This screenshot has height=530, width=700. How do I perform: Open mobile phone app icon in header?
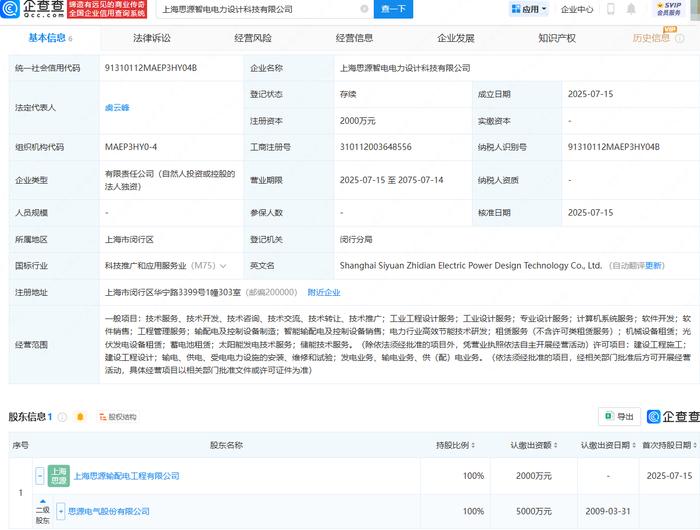(610, 8)
